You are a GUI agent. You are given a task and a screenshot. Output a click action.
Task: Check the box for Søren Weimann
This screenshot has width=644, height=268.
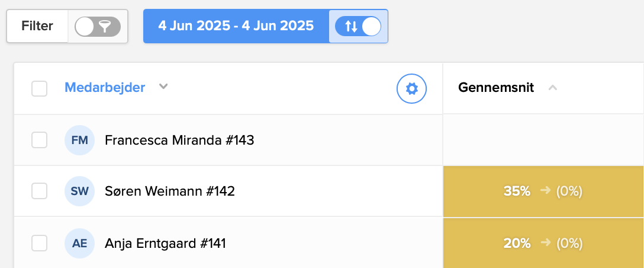coord(39,192)
